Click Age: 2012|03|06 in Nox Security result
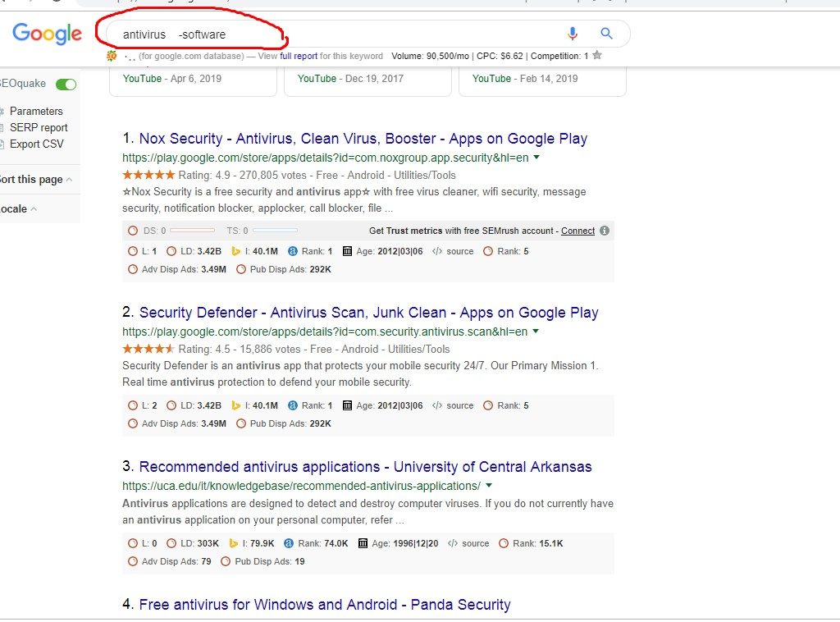The width and height of the screenshot is (840, 622). pyautogui.click(x=382, y=251)
